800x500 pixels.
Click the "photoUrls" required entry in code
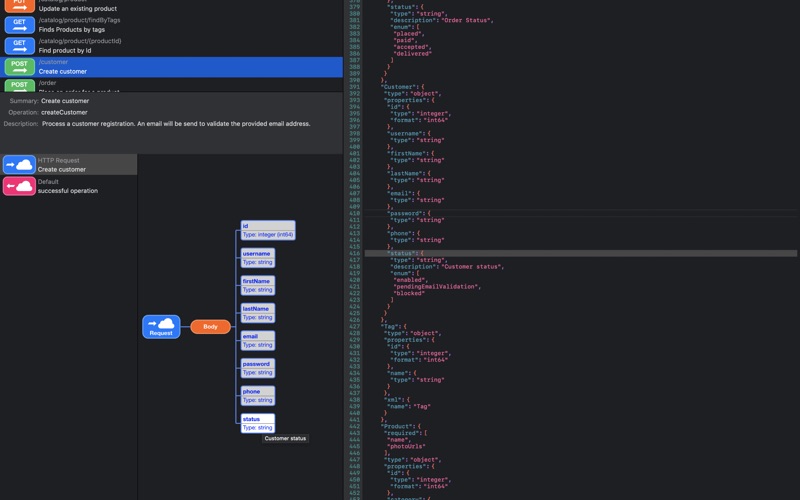pyautogui.click(x=406, y=446)
